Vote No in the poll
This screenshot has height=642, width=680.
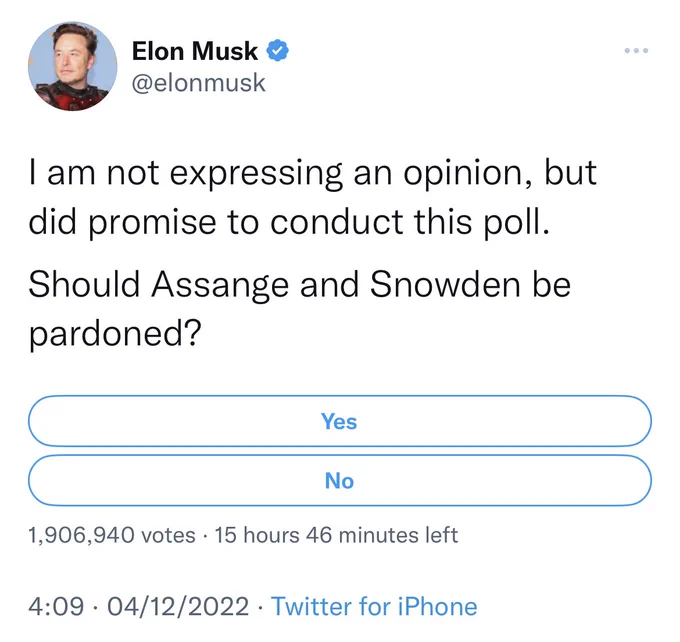[x=340, y=480]
